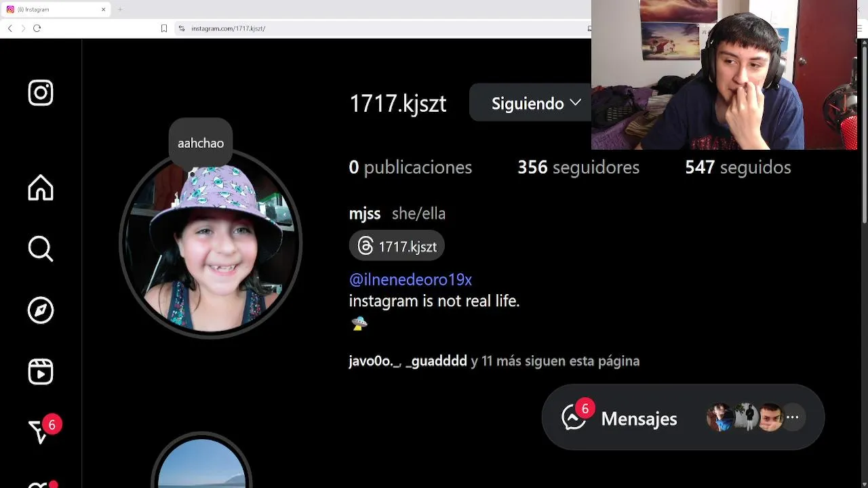Reload the page with the refresh icon
Image resolution: width=868 pixels, height=488 pixels.
tap(37, 28)
